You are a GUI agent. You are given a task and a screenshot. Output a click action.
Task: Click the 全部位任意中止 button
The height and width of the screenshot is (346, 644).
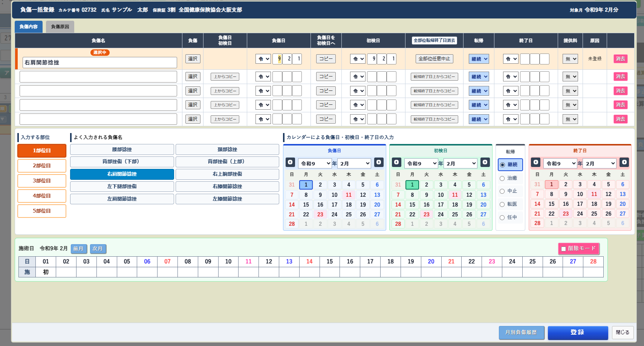coord(434,59)
